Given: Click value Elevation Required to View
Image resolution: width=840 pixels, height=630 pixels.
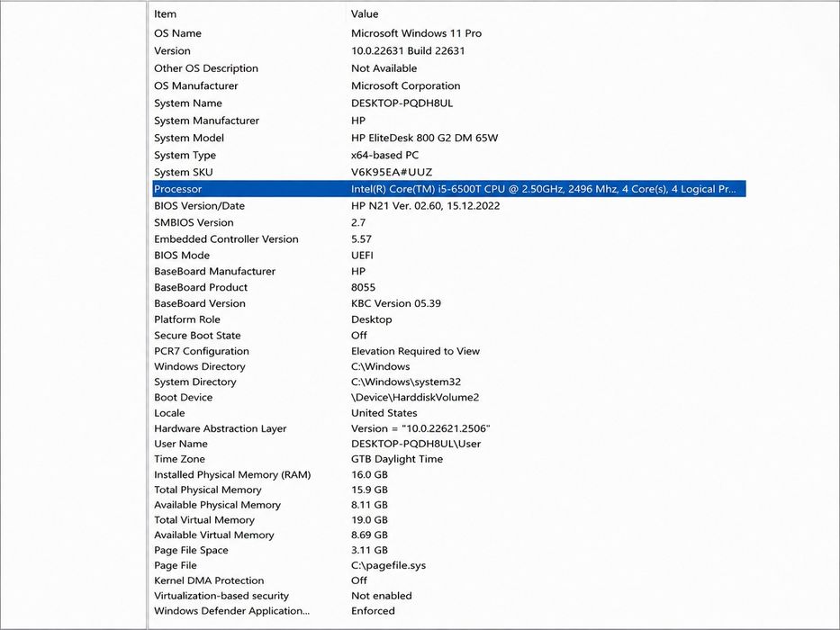Looking at the screenshot, I should (415, 351).
